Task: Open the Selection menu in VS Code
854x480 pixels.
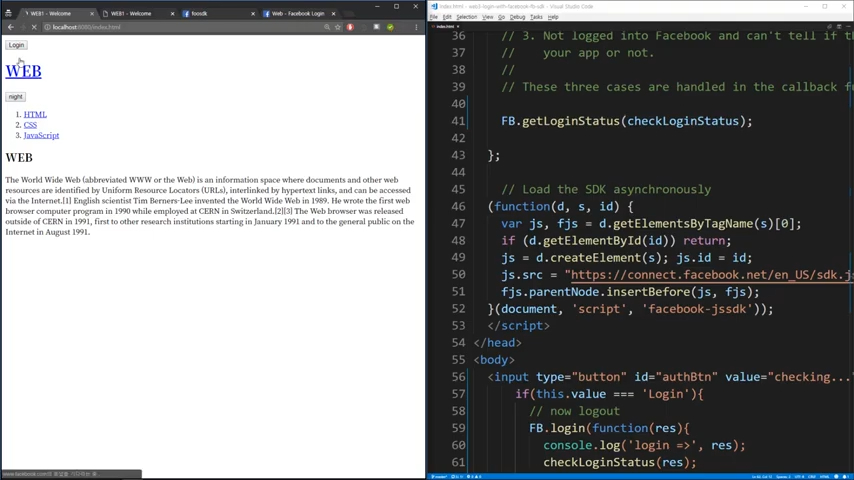Action: 466,17
